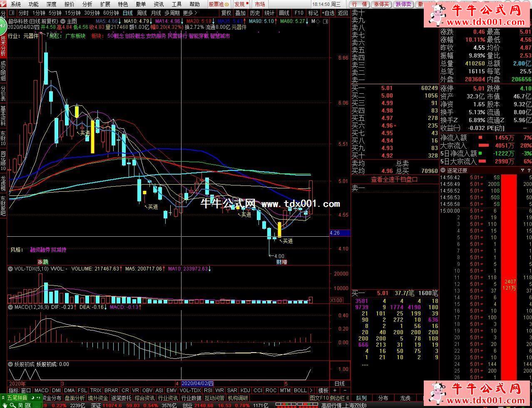Image resolution: width=532 pixels, height=408 pixels.
Task: Open the 特色 menu
Action: click(x=123, y=4)
